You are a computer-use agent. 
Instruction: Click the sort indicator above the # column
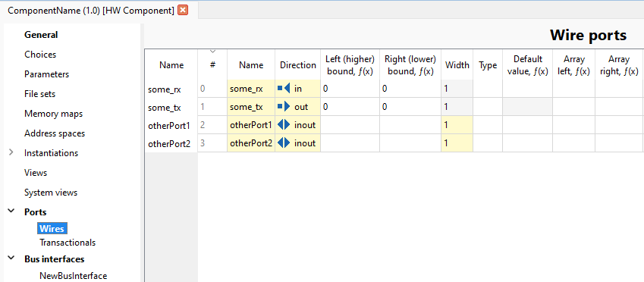tap(212, 52)
